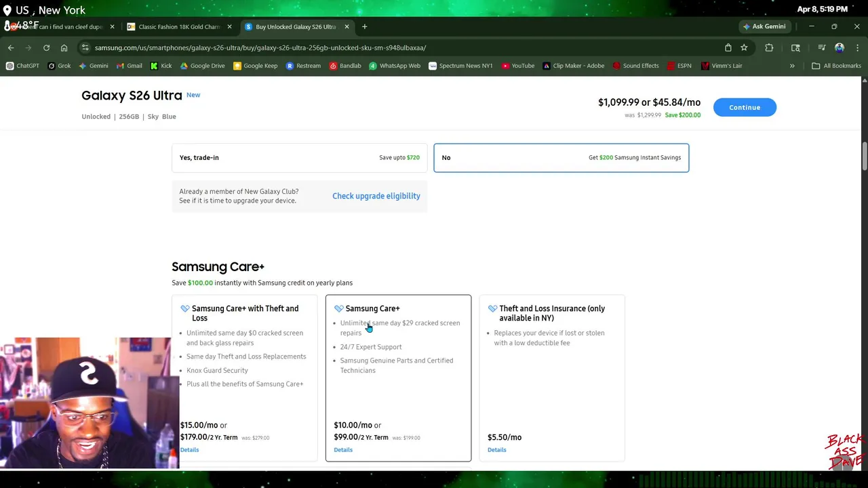Open Chrome profile avatar
Screen dimensions: 868x488
(x=840, y=47)
